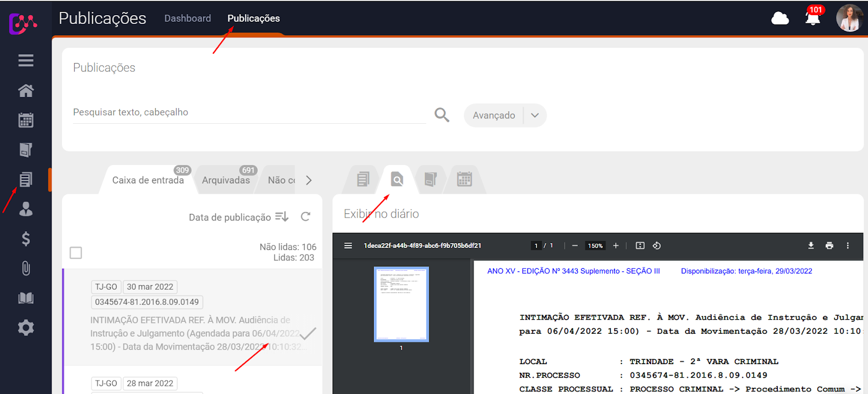
Task: Expand more tabs with right chevron
Action: point(309,180)
